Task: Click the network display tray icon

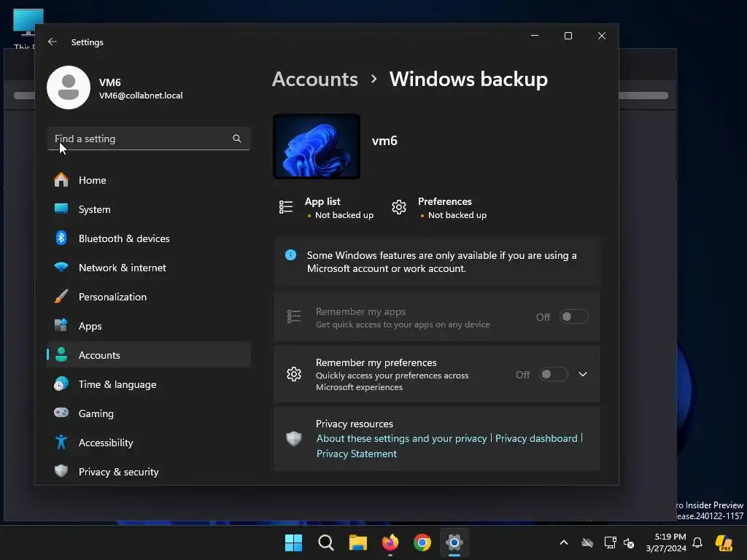Action: [x=610, y=542]
